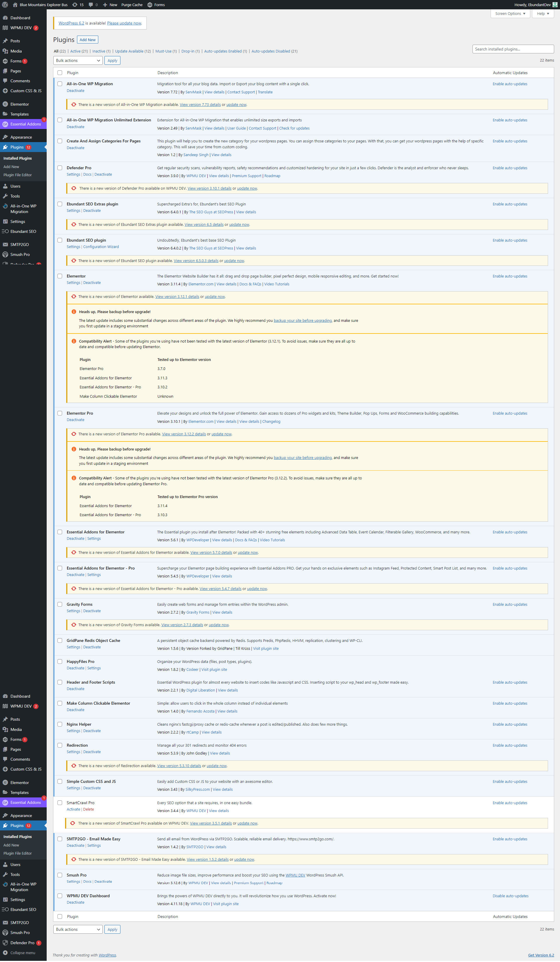This screenshot has height=962, width=560.
Task: Click the Search installed plugins field
Action: [513, 49]
